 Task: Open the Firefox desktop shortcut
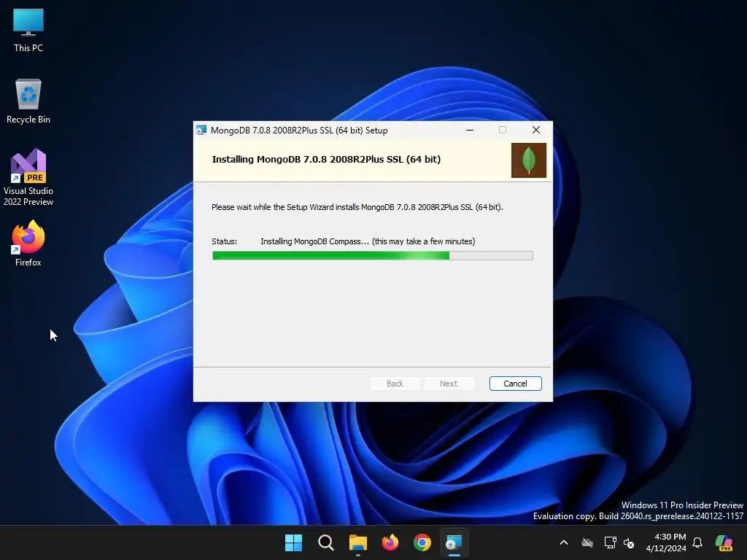[28, 244]
